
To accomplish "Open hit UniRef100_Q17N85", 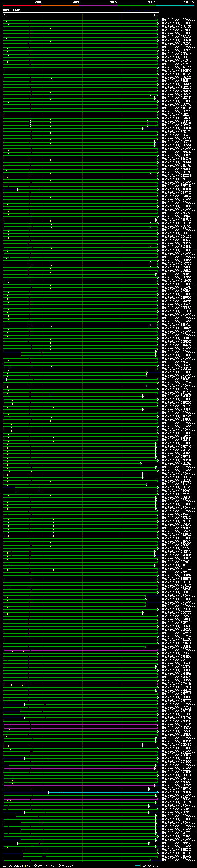I will coord(177,33).
